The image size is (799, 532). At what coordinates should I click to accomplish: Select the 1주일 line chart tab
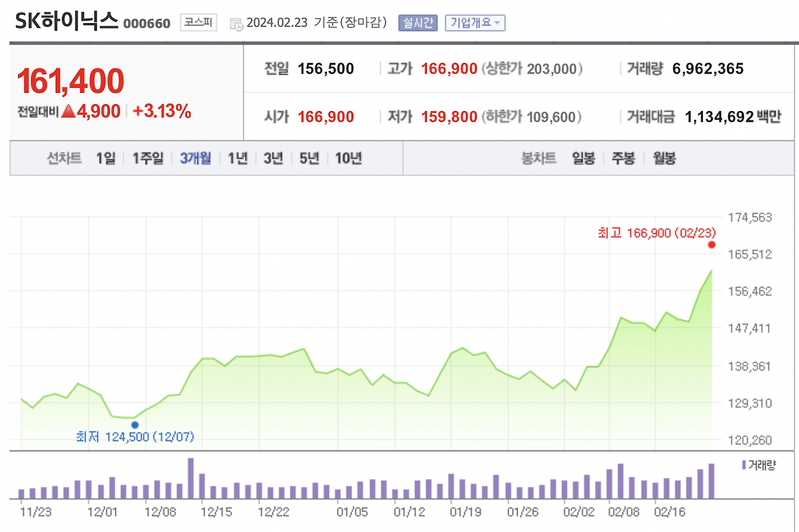pyautogui.click(x=147, y=158)
